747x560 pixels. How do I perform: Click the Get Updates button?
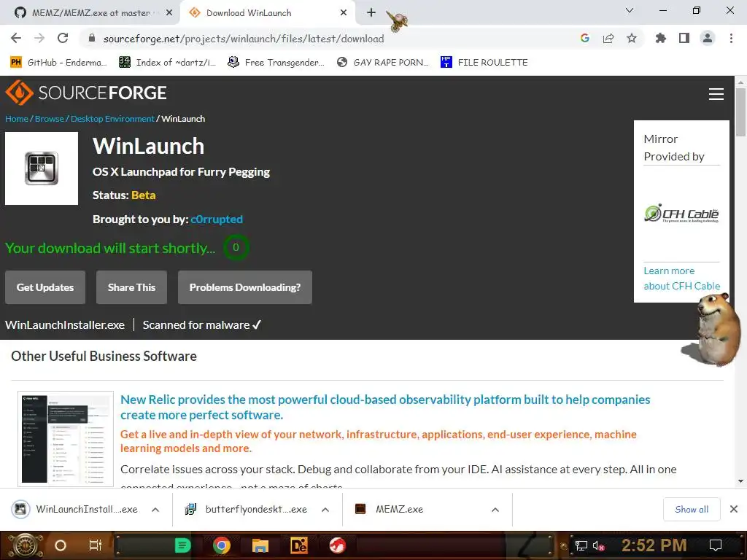coord(45,287)
